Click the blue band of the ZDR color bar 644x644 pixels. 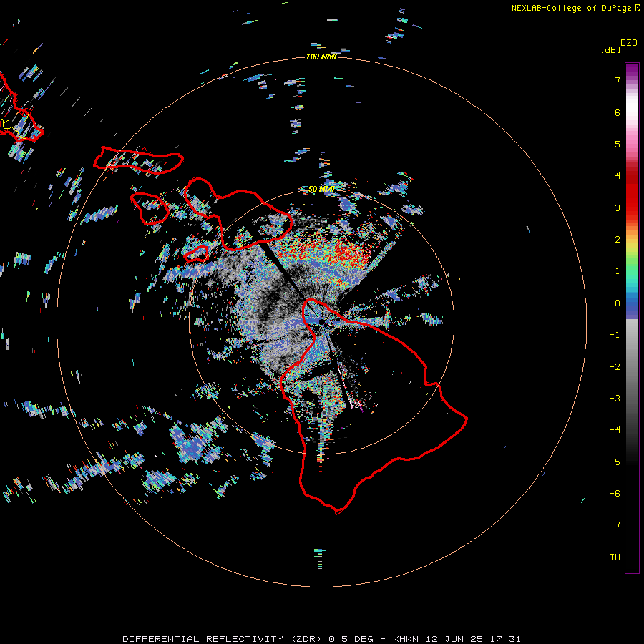(632, 306)
